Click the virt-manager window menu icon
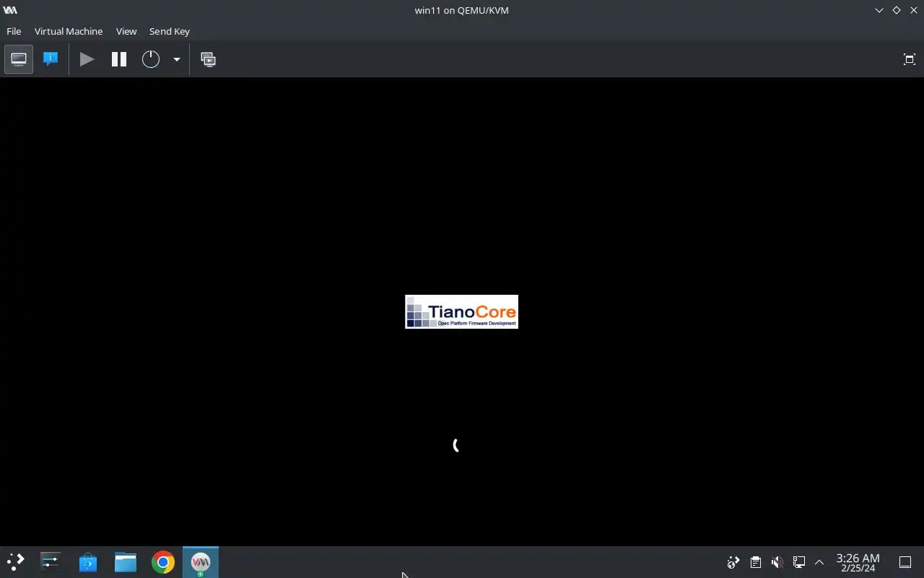The height and width of the screenshot is (578, 924). [10, 10]
